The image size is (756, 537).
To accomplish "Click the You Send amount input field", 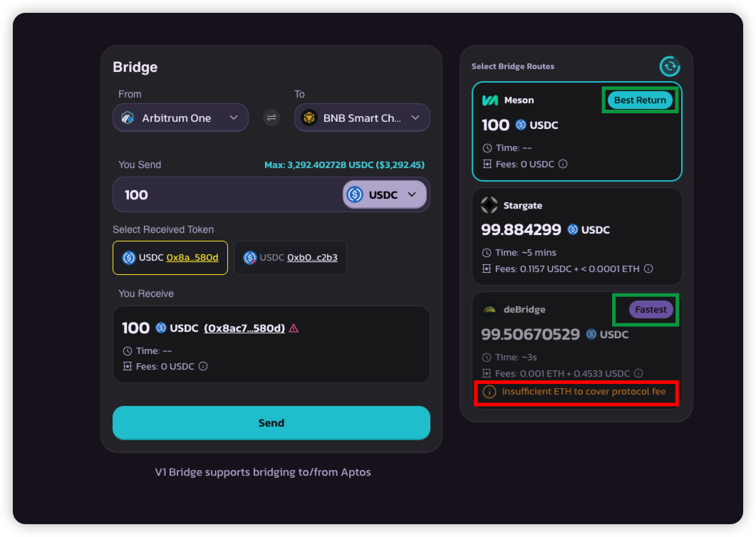I will tap(224, 194).
